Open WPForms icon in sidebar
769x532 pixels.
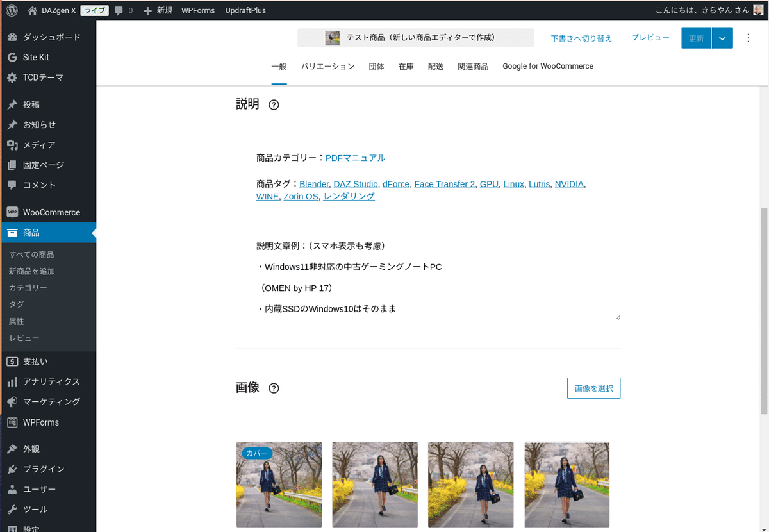point(12,422)
